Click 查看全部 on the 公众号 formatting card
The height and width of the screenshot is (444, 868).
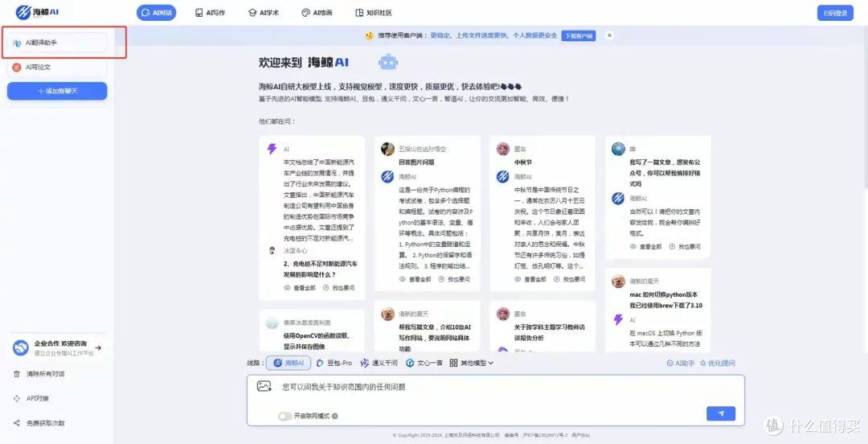click(x=645, y=247)
